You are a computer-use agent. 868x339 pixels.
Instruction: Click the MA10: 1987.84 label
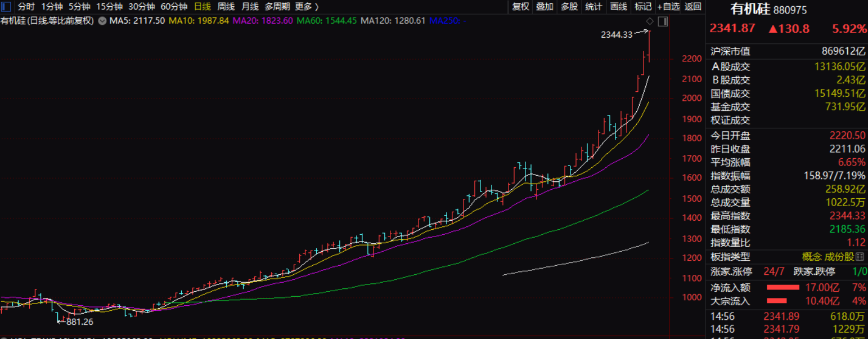[x=199, y=21]
